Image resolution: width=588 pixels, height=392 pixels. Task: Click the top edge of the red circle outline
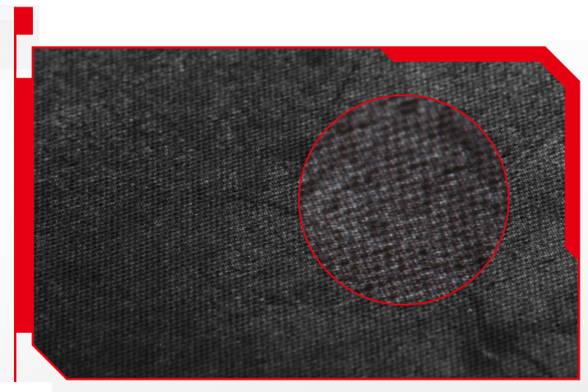tap(404, 96)
